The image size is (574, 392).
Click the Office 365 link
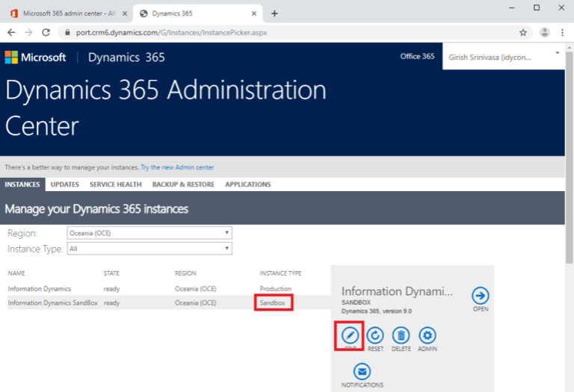point(417,56)
